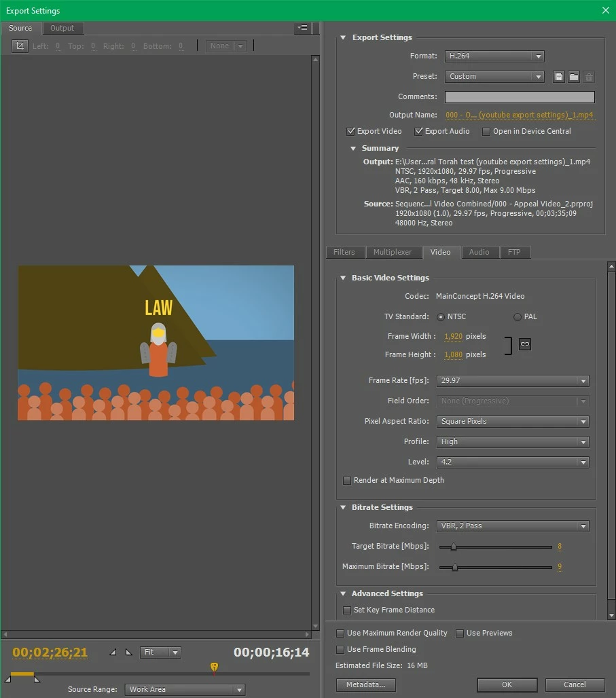Collapse the Summary section
This screenshot has height=698, width=616.
pyautogui.click(x=353, y=148)
